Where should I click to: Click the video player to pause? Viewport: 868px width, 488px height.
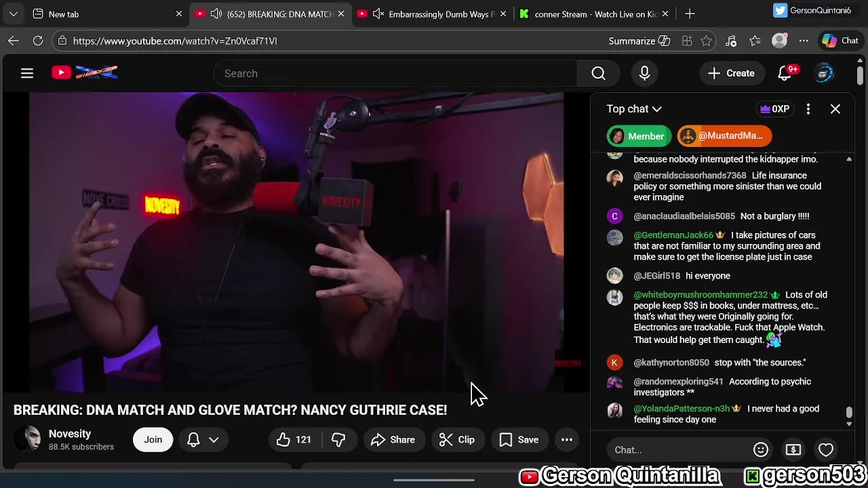(296, 242)
